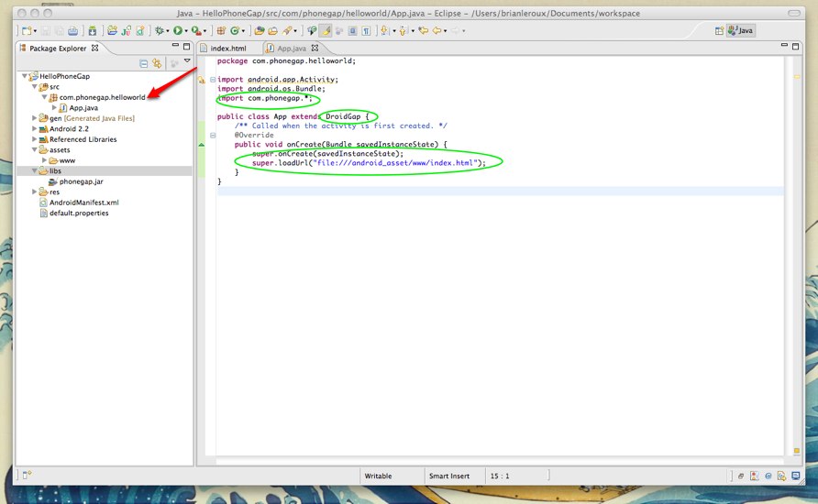Expand the Android 2.2 library node
The width and height of the screenshot is (818, 504).
[x=35, y=128]
